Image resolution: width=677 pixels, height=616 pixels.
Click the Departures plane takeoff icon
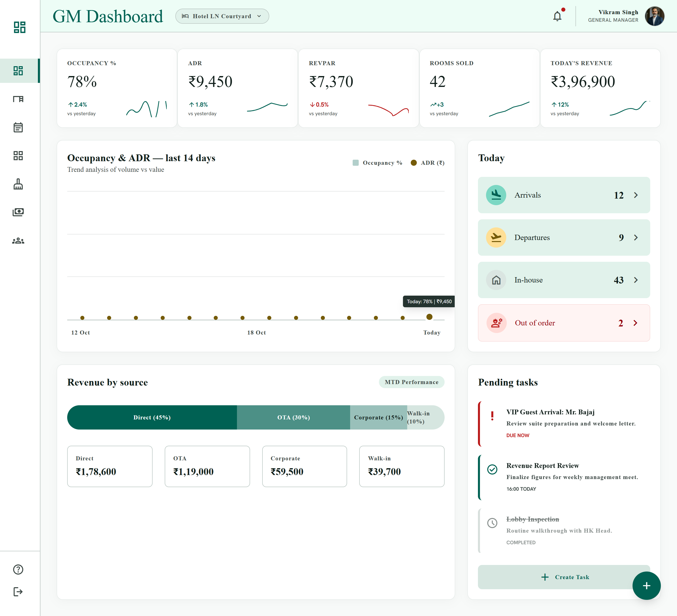point(496,238)
